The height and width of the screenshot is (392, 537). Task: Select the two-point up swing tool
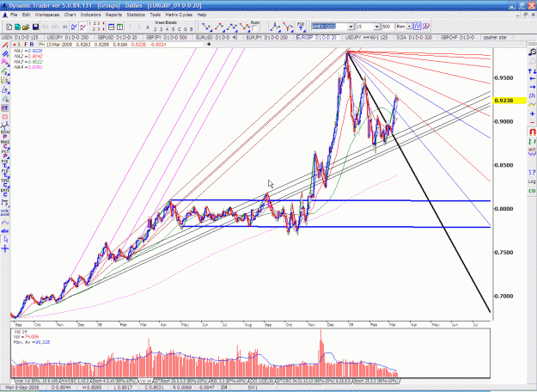pos(219,27)
